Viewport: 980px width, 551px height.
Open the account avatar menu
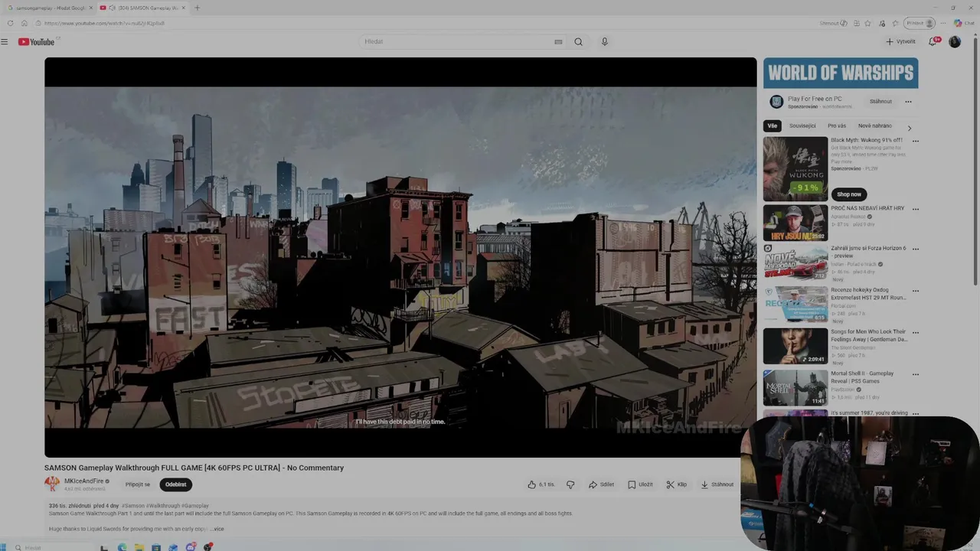pyautogui.click(x=955, y=41)
